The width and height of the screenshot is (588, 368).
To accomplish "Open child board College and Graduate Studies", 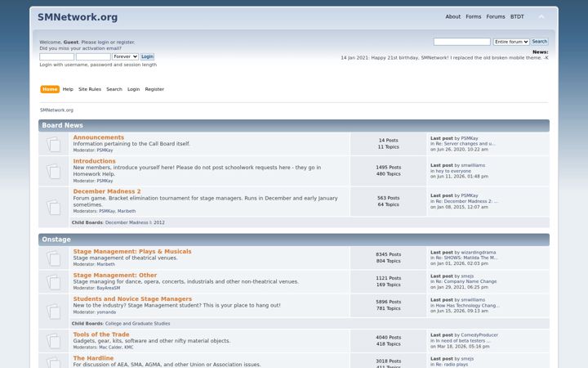I will tap(138, 324).
